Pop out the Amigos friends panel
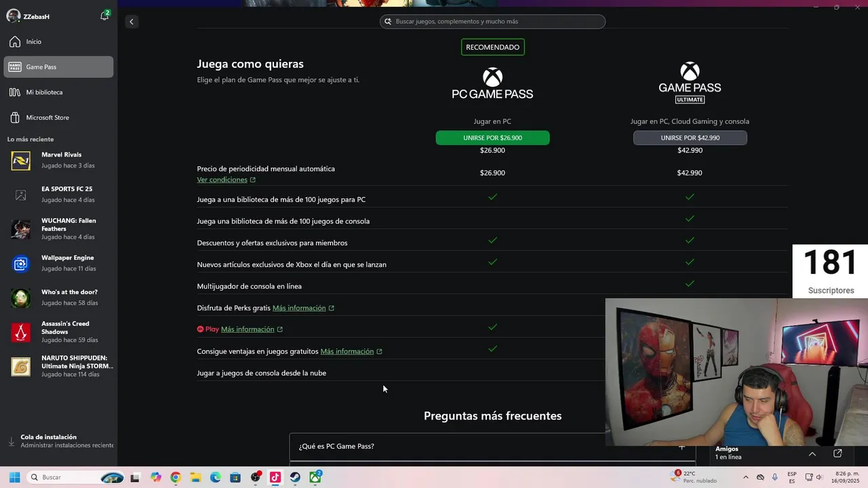Viewport: 868px width, 488px height. coord(837,453)
